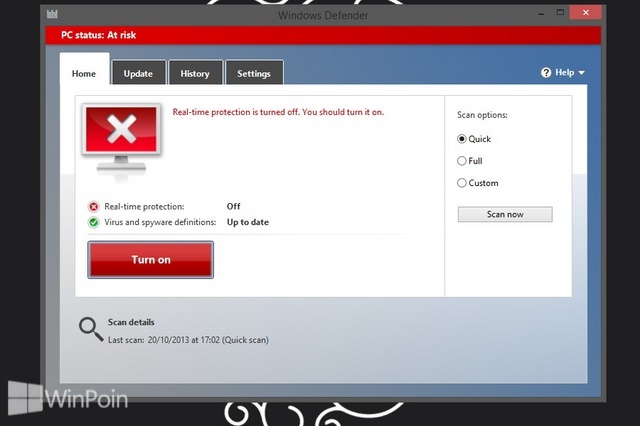Expand the Help dropdown arrow
This screenshot has width=640, height=426.
click(581, 73)
